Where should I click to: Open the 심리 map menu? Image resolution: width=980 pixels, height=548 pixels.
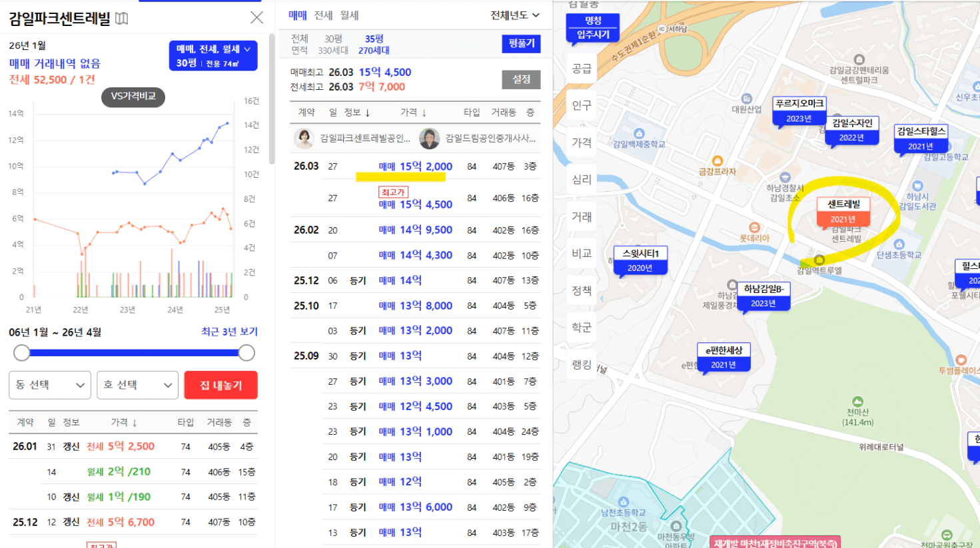[x=582, y=180]
